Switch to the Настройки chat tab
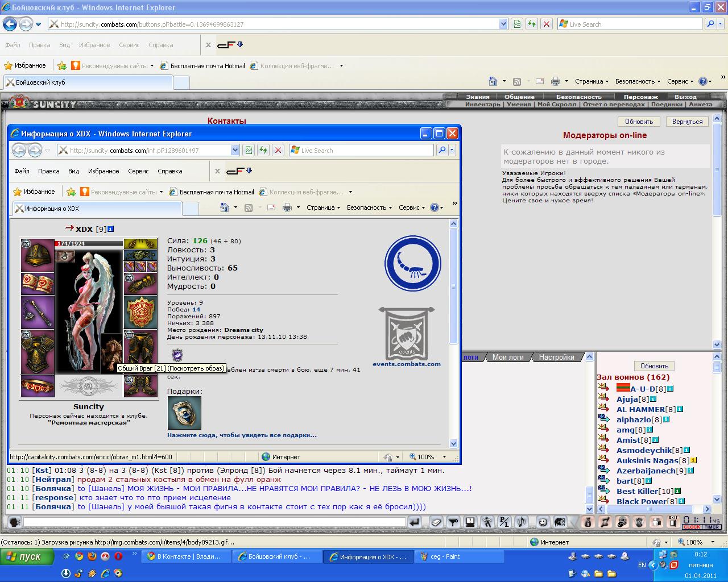This screenshot has width=728, height=582. coord(556,357)
